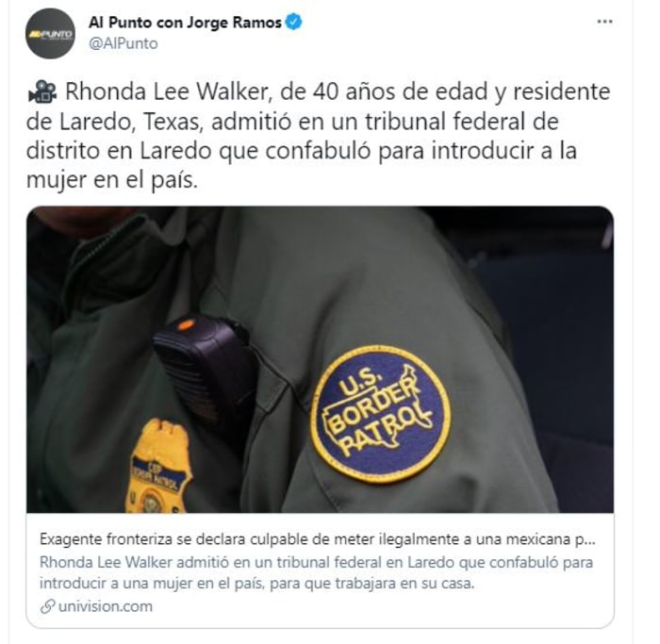Open the Exagente fronteriza headline

[318, 539]
